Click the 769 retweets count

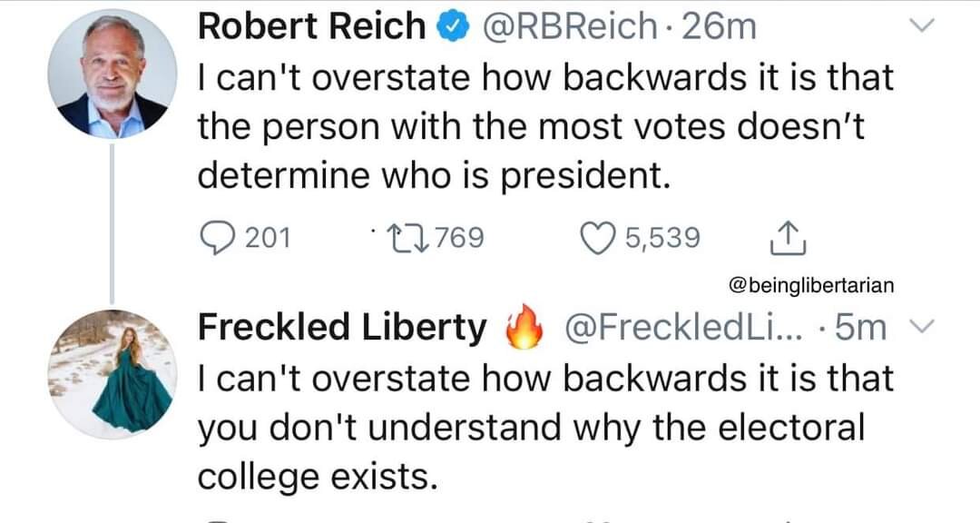point(460,238)
